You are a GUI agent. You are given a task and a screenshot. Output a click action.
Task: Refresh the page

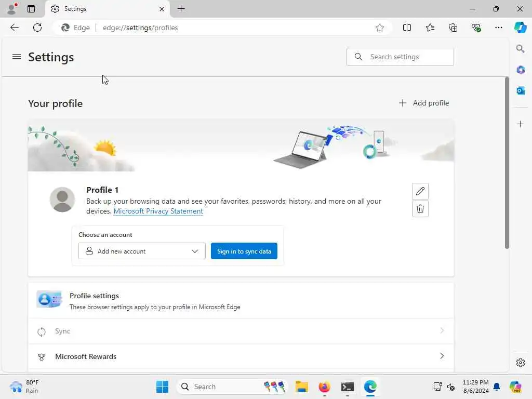(37, 28)
